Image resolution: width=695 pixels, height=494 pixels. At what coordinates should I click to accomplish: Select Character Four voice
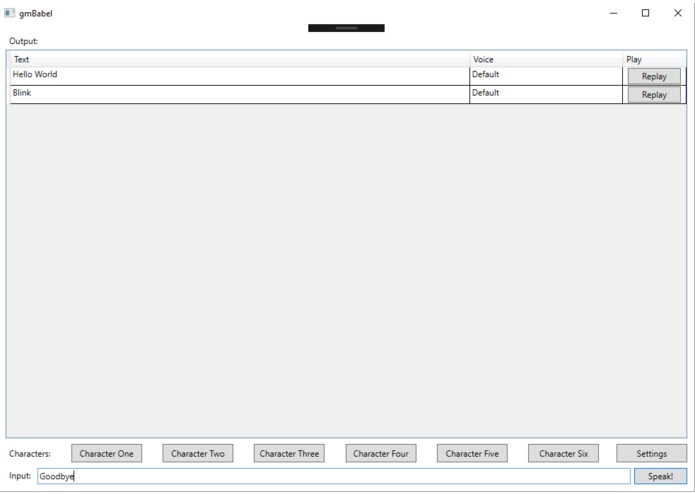coord(381,453)
